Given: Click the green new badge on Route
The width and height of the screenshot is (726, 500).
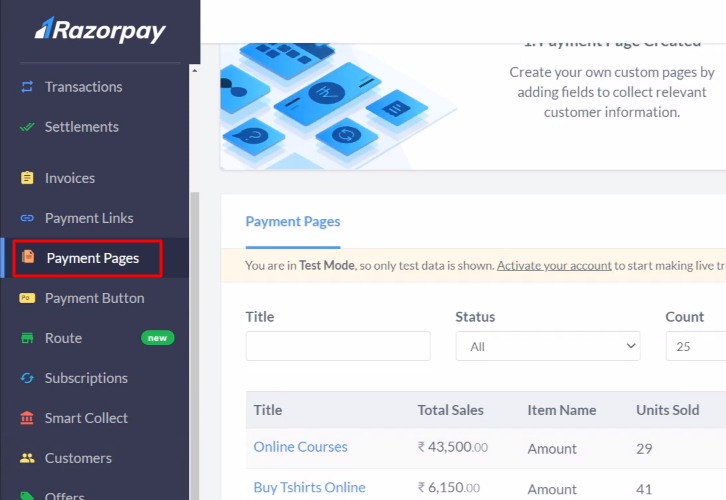Looking at the screenshot, I should click(x=157, y=338).
